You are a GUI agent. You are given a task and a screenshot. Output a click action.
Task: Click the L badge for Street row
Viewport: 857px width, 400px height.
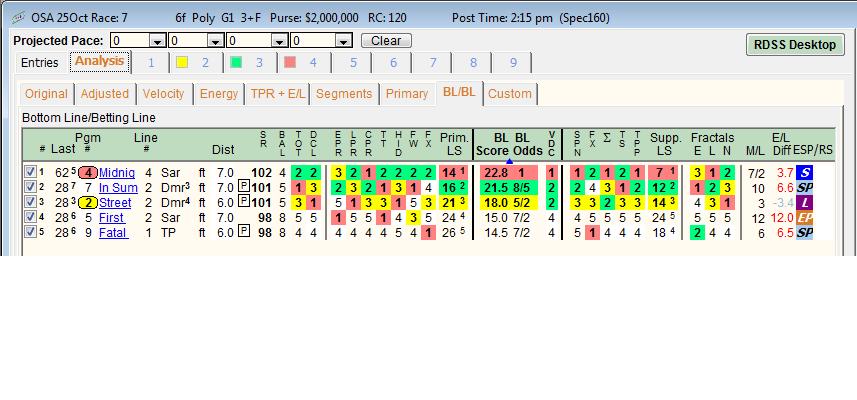click(x=806, y=203)
